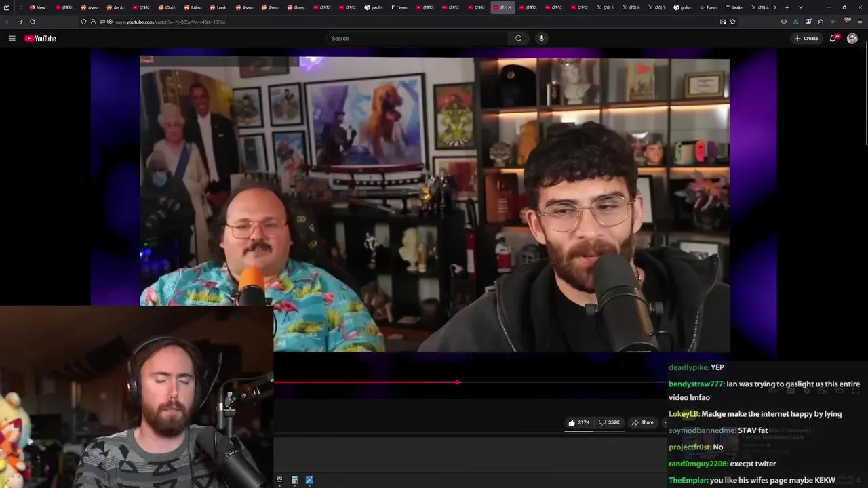Expand the list all tabs dropdown

(801, 7)
